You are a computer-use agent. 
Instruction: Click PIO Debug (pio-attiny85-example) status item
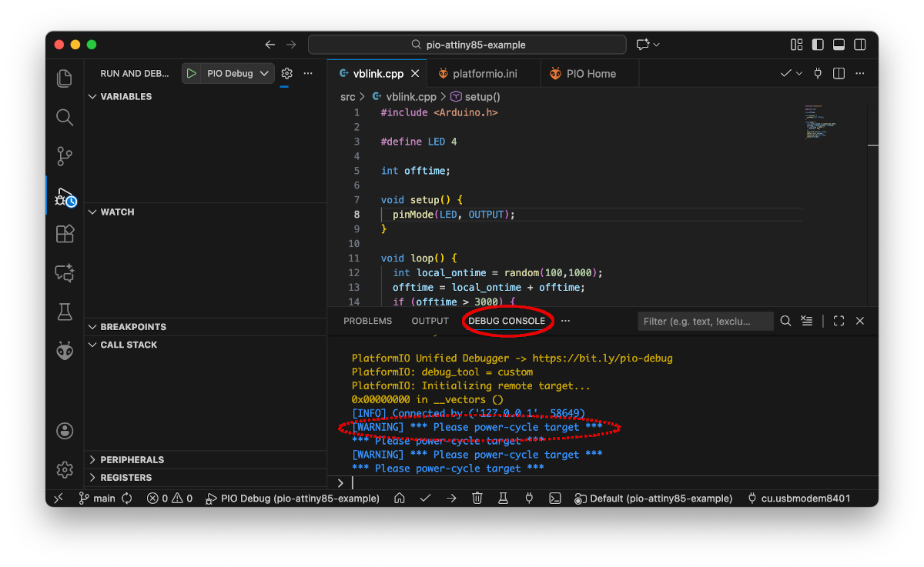[x=293, y=499]
